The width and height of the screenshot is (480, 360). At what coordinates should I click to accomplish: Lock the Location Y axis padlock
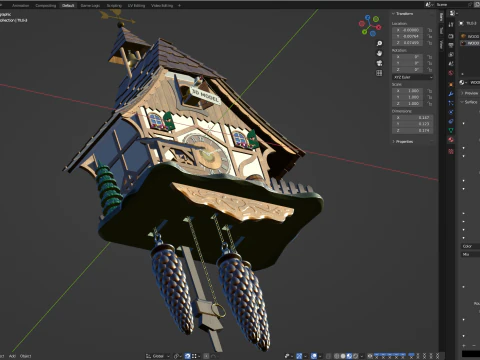[x=429, y=36]
